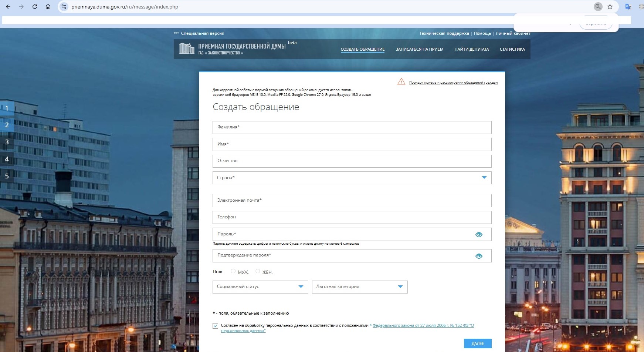Jump to step 5 in the side navigation
The image size is (644, 352).
point(7,176)
